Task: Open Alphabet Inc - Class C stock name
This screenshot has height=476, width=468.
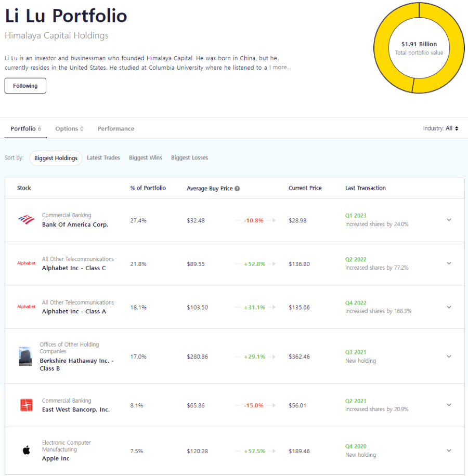Action: pyautogui.click(x=74, y=268)
